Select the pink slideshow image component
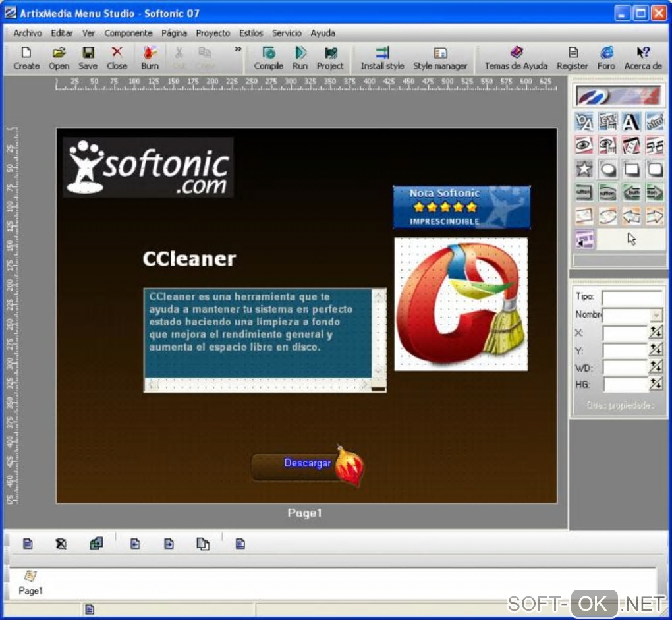672x620 pixels. (x=631, y=145)
